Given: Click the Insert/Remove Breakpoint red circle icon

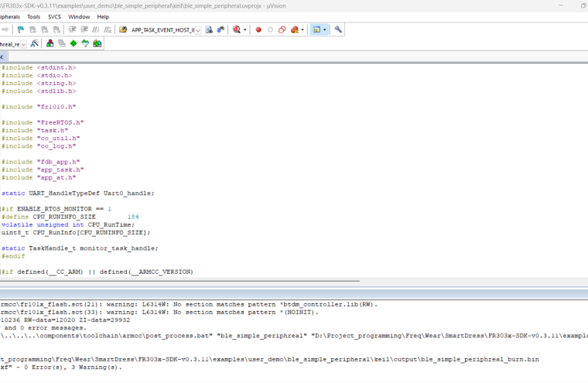Looking at the screenshot, I should [258, 29].
